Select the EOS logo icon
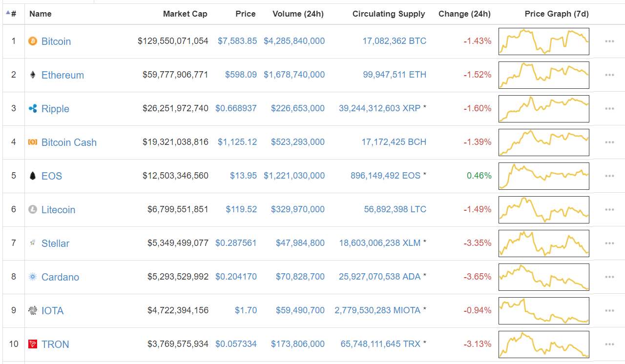This screenshot has height=364, width=625. tap(32, 176)
